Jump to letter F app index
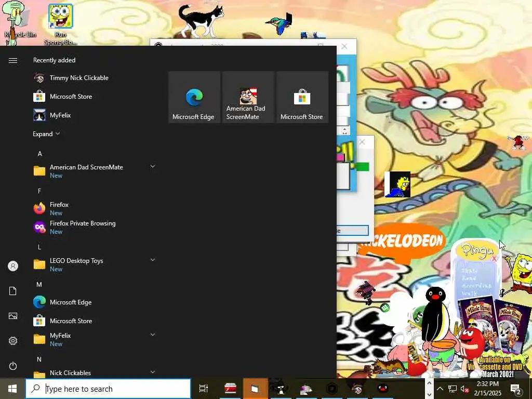This screenshot has width=532, height=399. click(39, 191)
